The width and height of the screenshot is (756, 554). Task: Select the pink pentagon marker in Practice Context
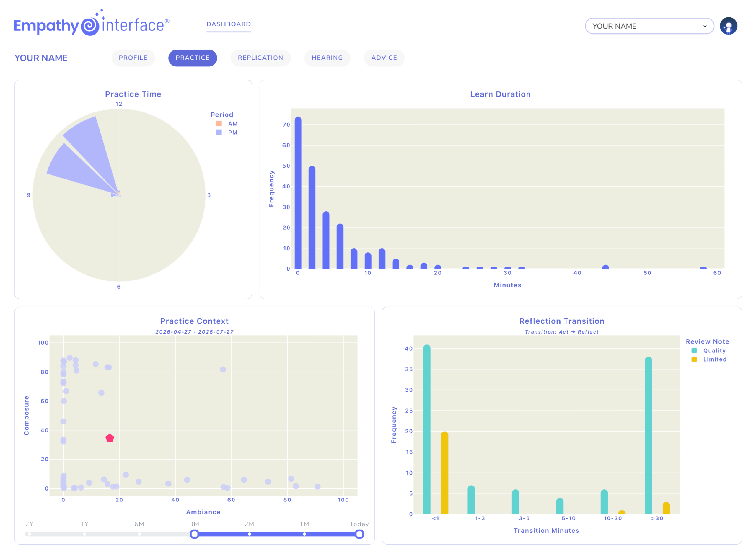(110, 438)
